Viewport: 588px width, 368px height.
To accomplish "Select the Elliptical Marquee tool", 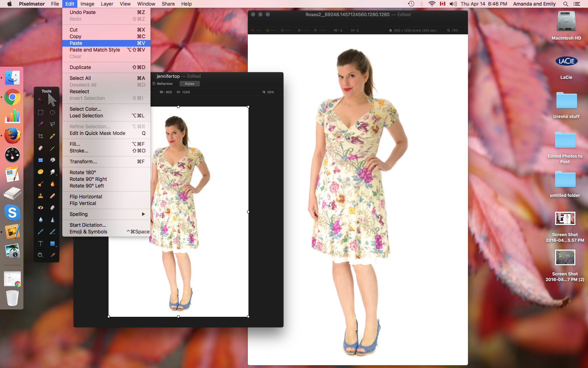I will (x=52, y=113).
